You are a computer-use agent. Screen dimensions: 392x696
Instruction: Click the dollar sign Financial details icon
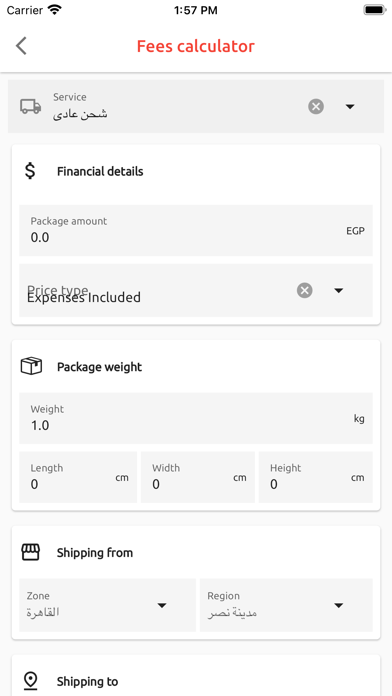30,171
